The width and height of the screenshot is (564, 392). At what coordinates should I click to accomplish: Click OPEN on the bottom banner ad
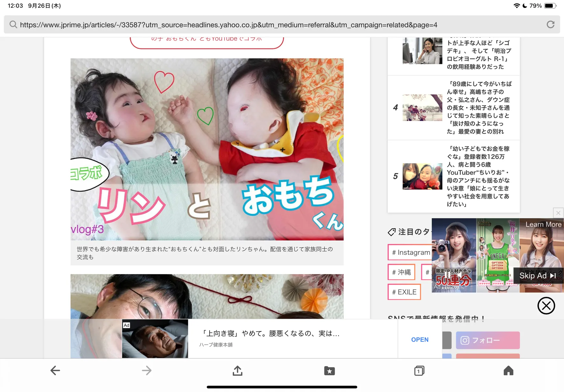point(420,339)
